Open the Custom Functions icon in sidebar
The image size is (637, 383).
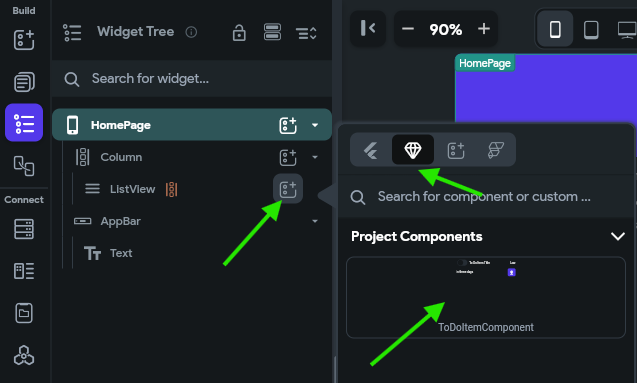coord(24,355)
